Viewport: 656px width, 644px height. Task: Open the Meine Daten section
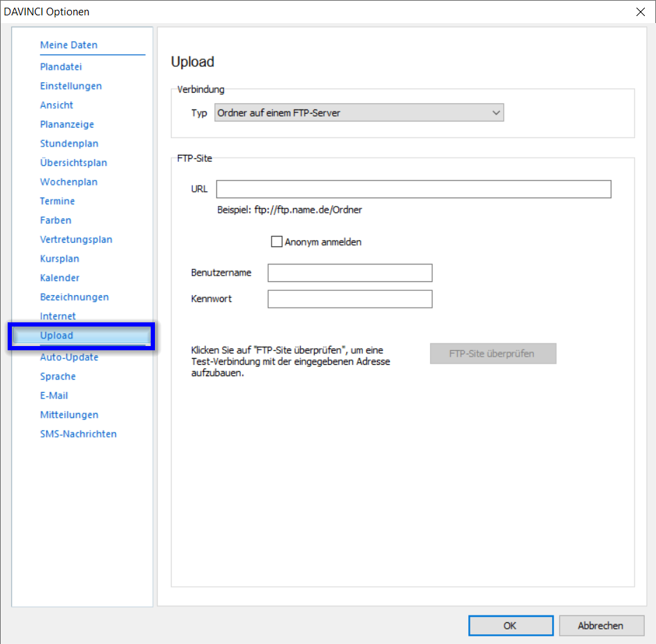pyautogui.click(x=68, y=45)
